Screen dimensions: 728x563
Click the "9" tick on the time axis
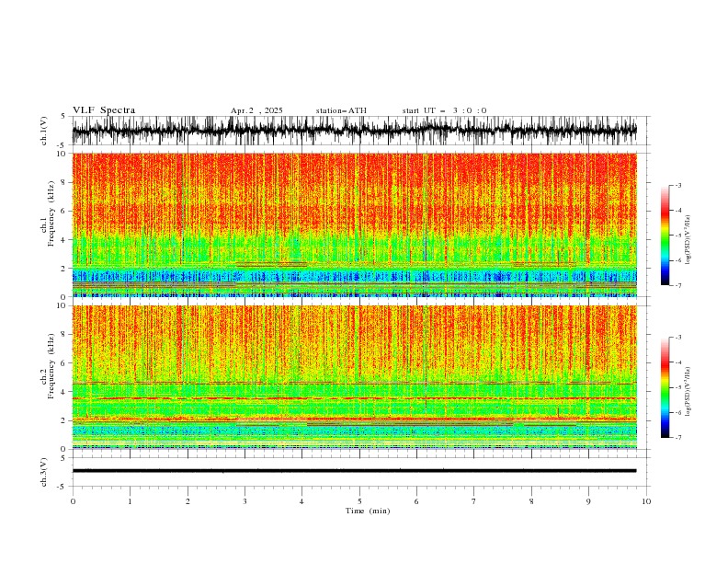tap(588, 501)
